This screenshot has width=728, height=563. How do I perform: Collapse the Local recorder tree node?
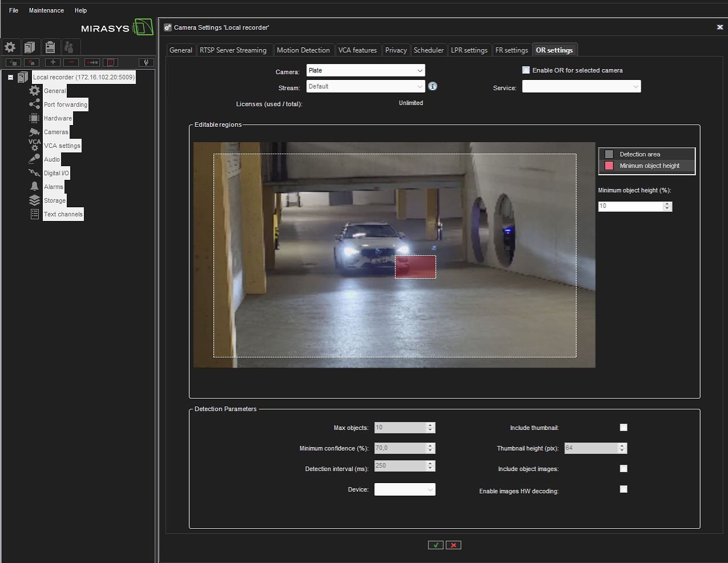tap(10, 77)
